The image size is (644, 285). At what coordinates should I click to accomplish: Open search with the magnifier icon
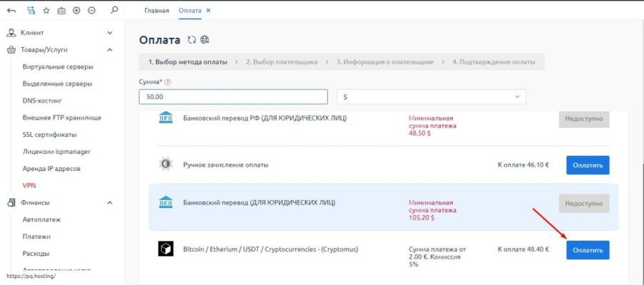(114, 10)
